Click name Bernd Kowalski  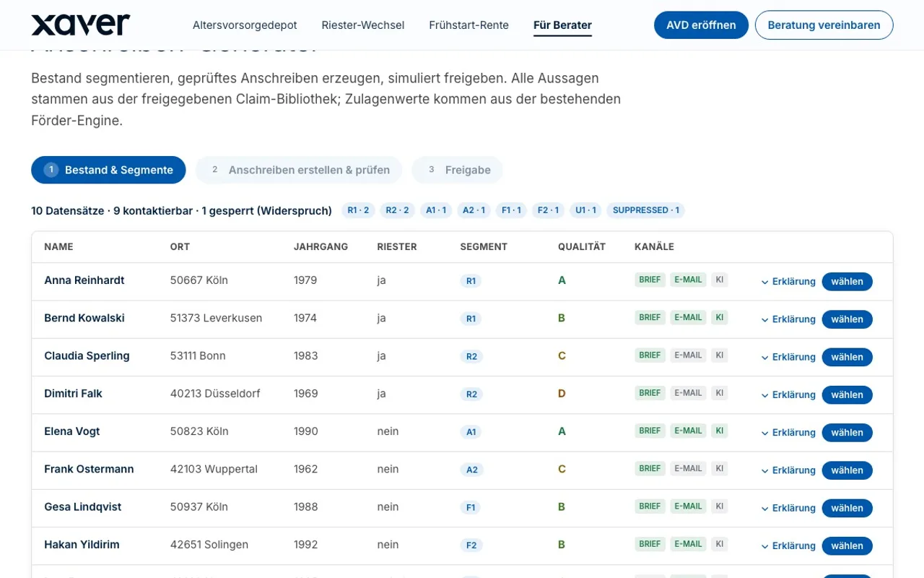coord(84,318)
